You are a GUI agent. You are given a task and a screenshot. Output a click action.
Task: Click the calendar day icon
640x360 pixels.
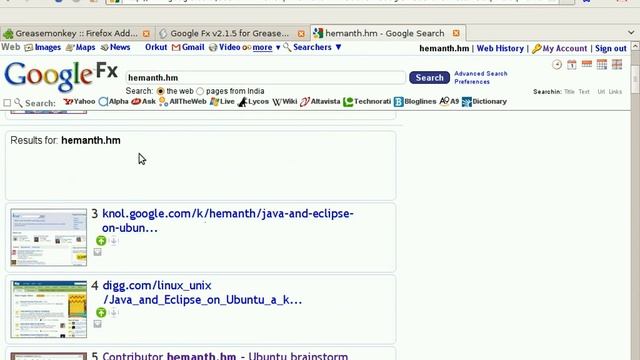[571, 64]
